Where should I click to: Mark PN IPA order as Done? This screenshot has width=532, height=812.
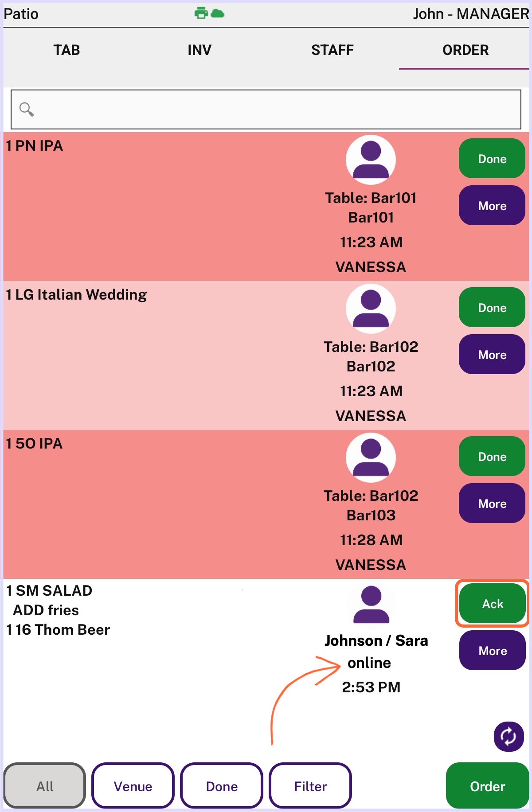point(492,159)
